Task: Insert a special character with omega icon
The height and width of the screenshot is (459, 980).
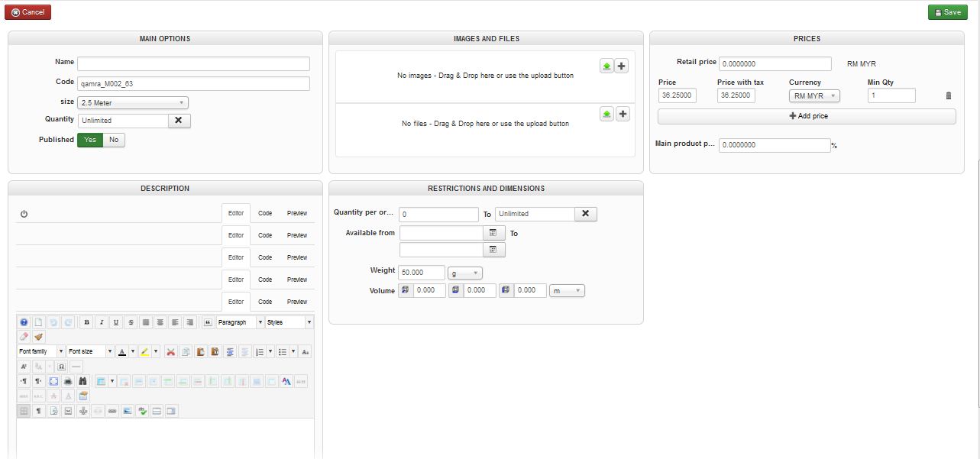Action: pyautogui.click(x=62, y=367)
